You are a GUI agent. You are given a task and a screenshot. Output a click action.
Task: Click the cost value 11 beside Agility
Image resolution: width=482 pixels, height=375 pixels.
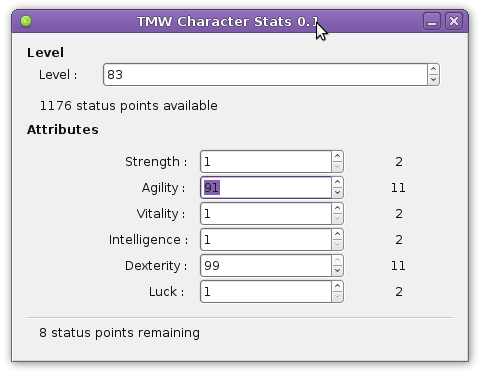pos(398,188)
